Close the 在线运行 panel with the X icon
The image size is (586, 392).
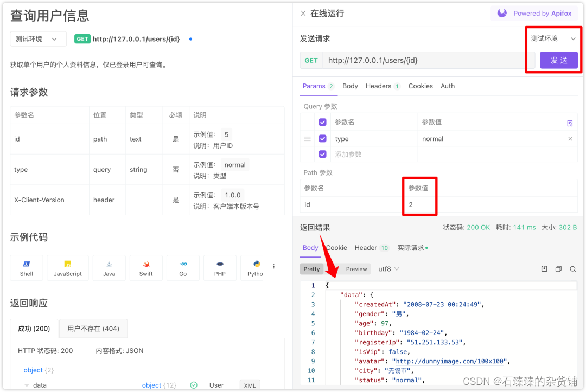[303, 14]
